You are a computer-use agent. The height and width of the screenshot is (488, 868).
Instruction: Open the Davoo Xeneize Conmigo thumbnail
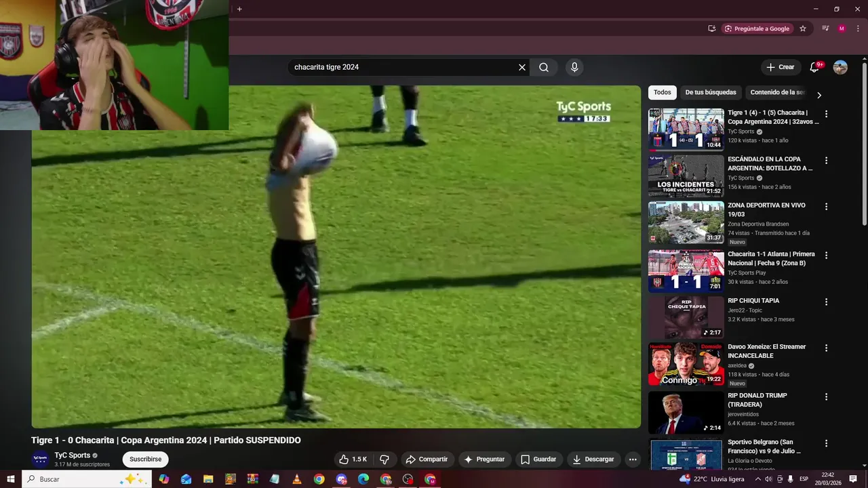point(686,364)
